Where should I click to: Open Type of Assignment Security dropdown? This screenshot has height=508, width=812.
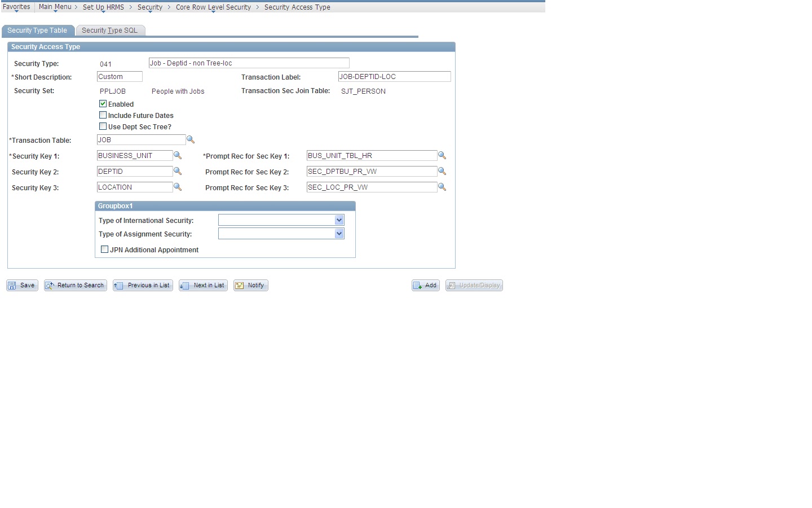(x=339, y=233)
